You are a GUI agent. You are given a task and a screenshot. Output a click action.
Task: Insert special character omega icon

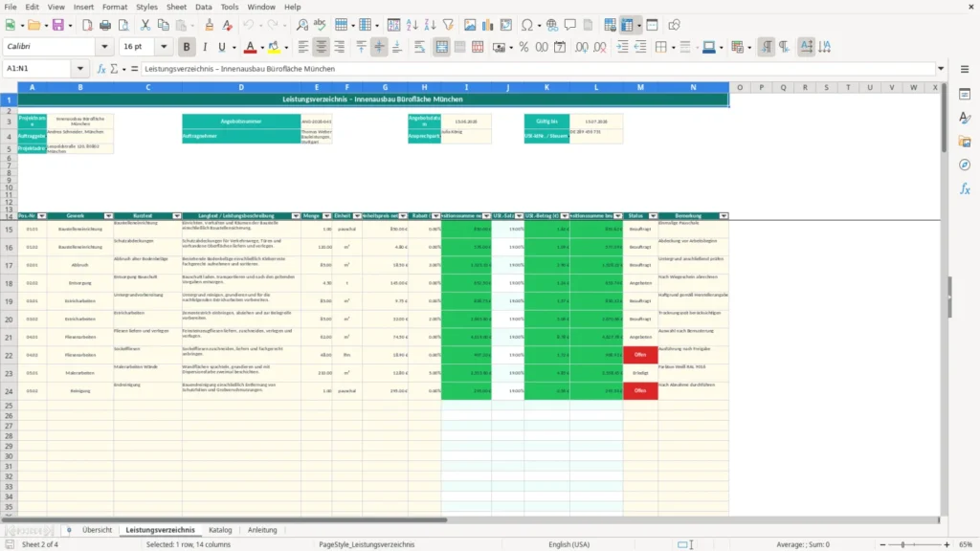tap(527, 25)
